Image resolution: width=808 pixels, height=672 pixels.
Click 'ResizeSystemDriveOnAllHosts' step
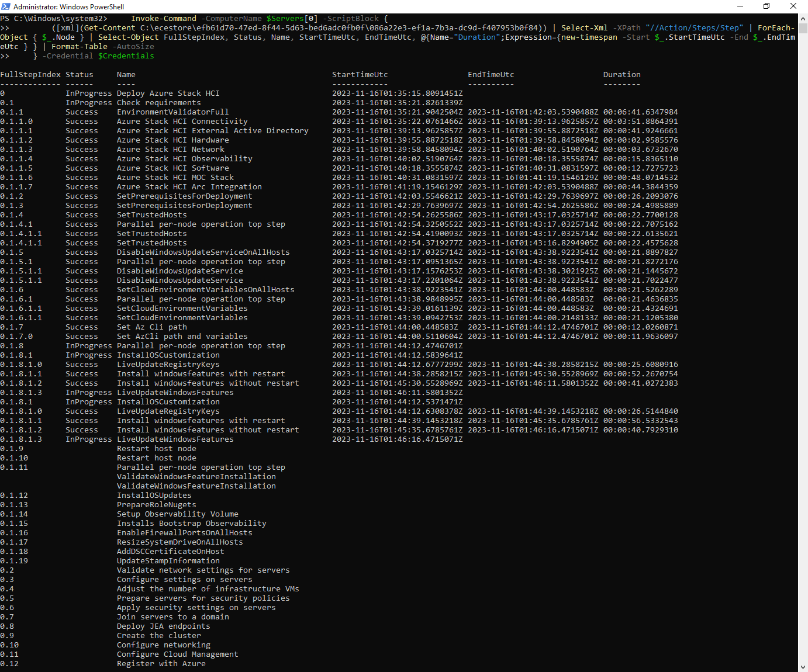click(180, 542)
